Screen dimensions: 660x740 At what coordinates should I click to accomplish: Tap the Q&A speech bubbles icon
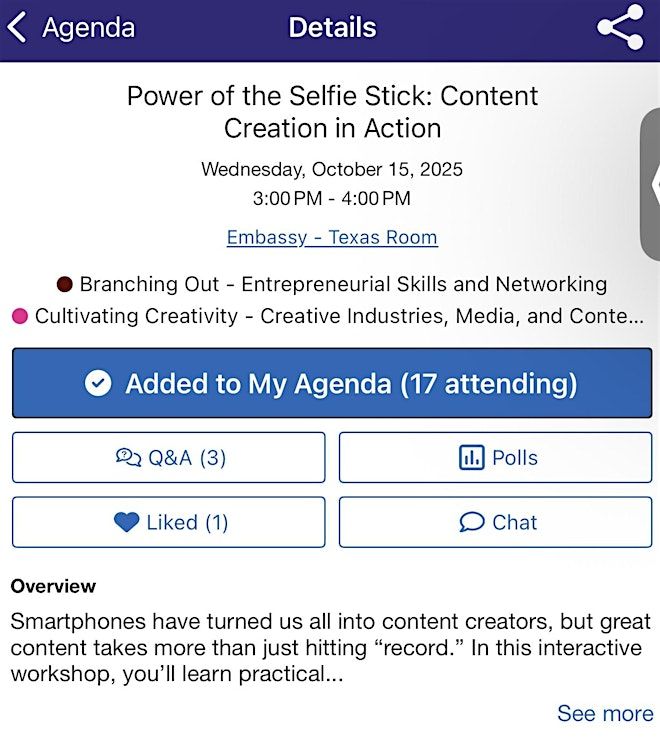[129, 458]
